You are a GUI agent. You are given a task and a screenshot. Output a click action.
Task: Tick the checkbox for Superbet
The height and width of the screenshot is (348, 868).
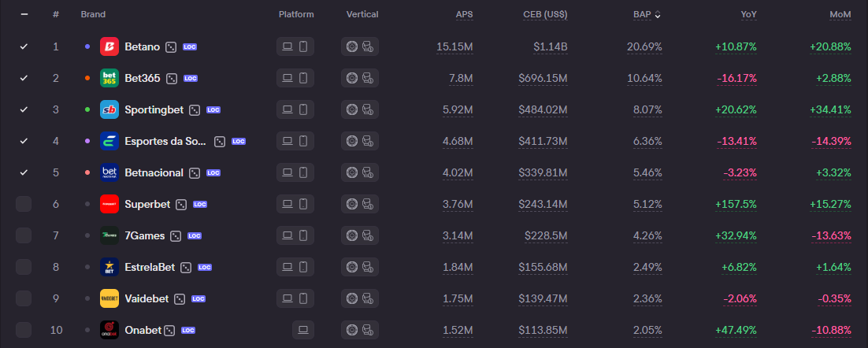coord(24,204)
